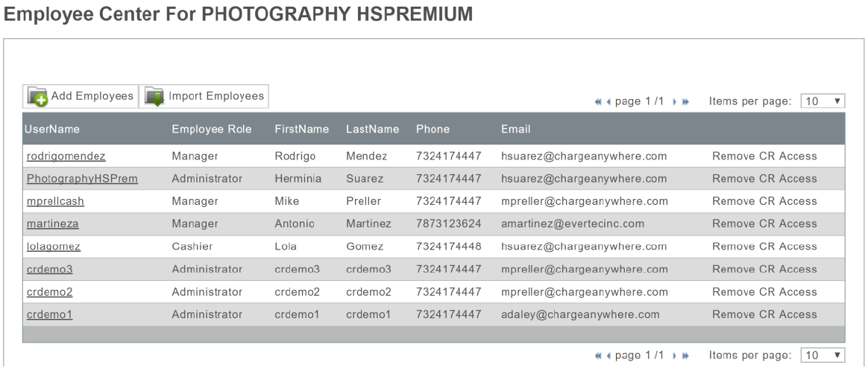Remove CR Access for lolagomez

pyautogui.click(x=764, y=247)
